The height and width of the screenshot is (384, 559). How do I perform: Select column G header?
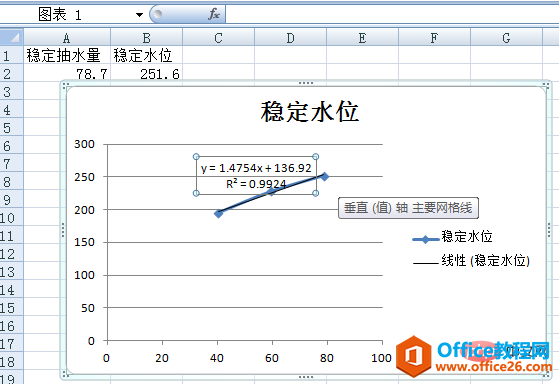click(x=506, y=37)
